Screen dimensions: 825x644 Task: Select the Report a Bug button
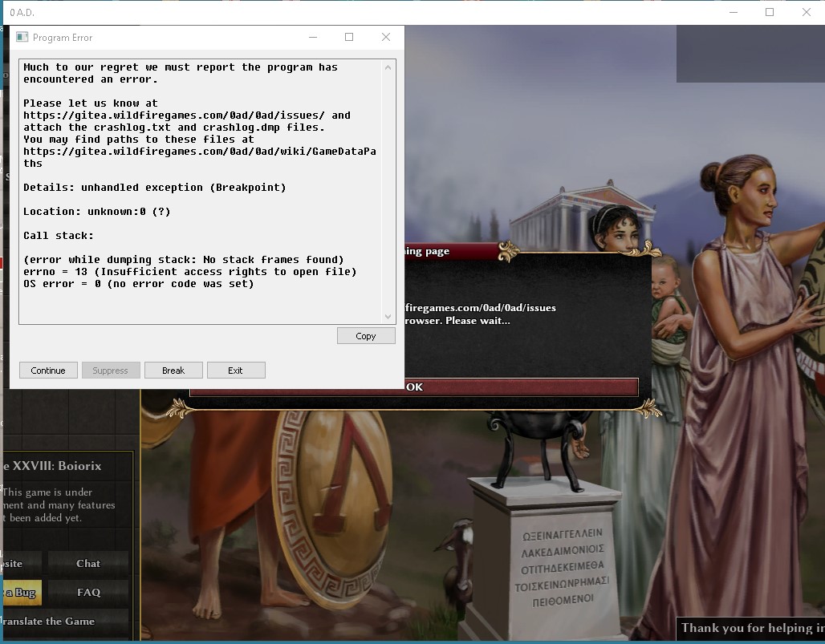click(21, 593)
